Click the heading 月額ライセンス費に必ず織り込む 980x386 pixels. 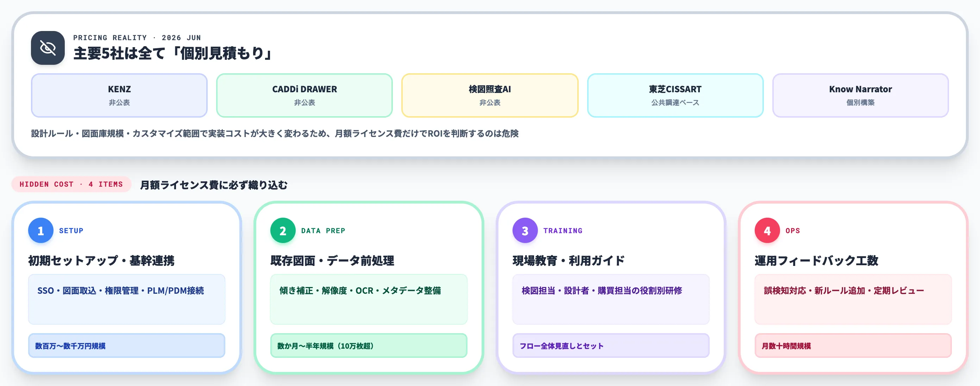[214, 185]
